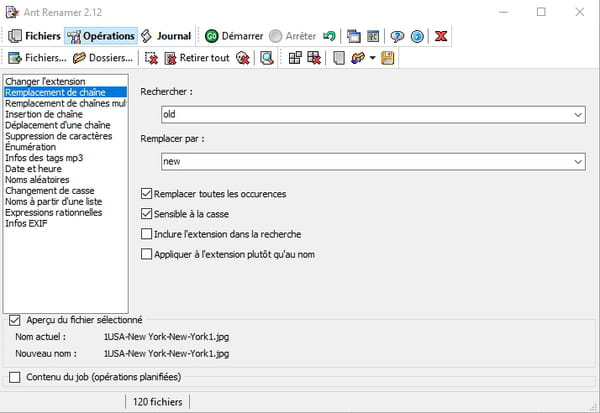600x413 pixels.
Task: Choose 'Insertion de chaîne' in list
Action: tap(65, 114)
